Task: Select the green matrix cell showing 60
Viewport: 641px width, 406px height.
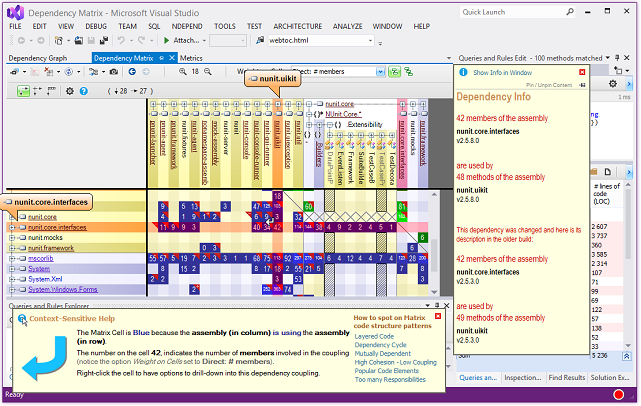Action: click(309, 206)
